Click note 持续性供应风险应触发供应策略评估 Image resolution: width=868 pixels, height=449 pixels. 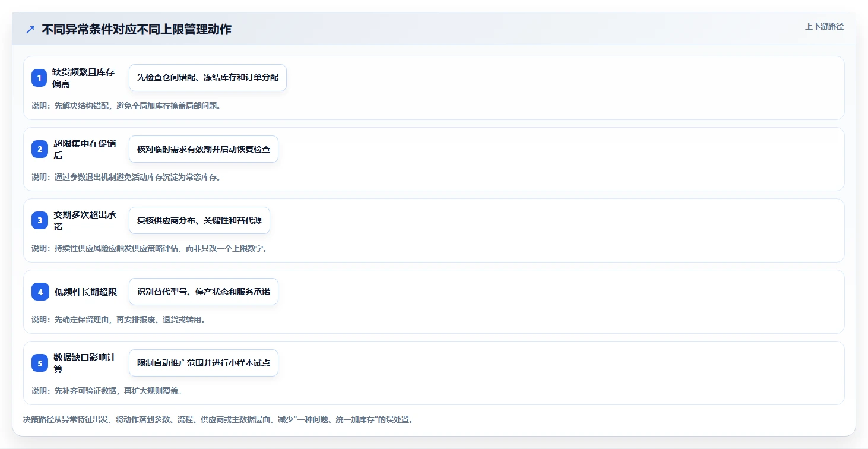[150, 248]
